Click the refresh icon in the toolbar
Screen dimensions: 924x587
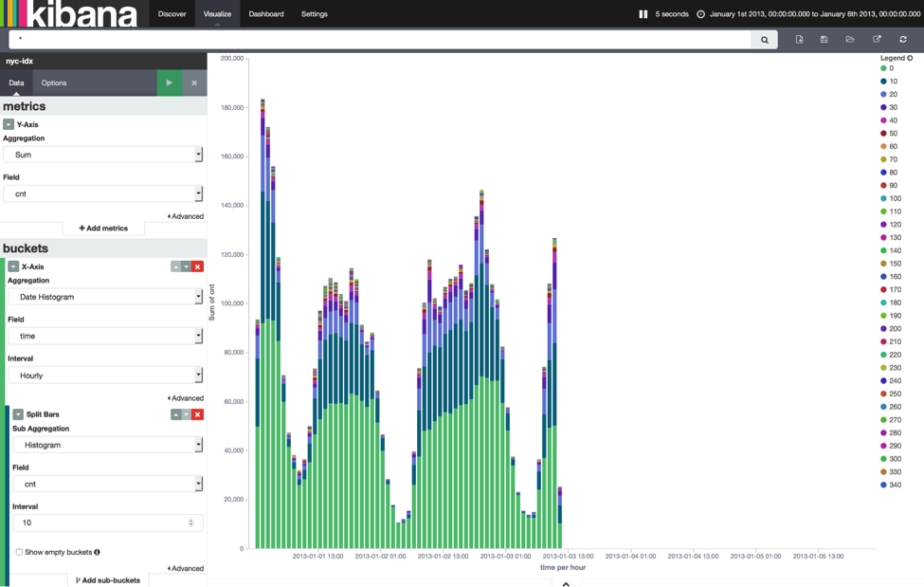click(x=903, y=40)
